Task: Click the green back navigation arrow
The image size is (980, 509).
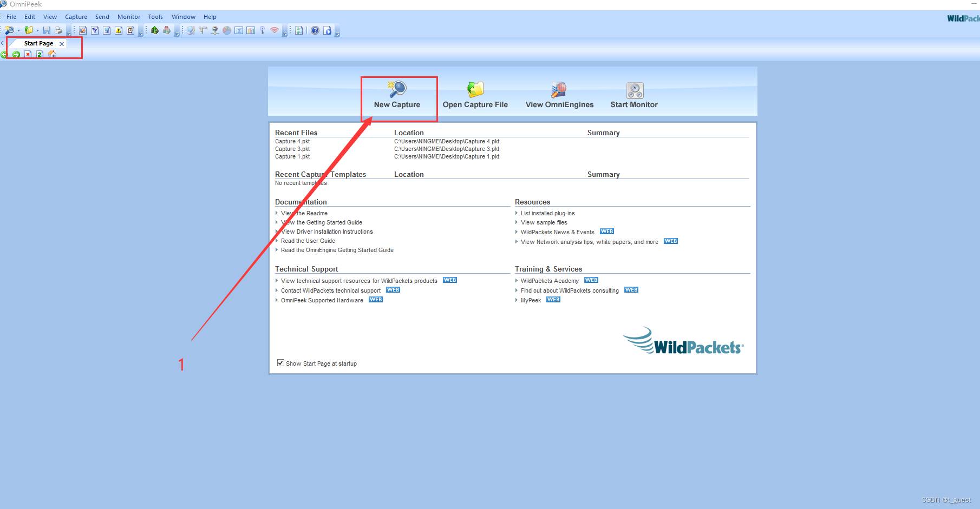Action: click(x=4, y=54)
